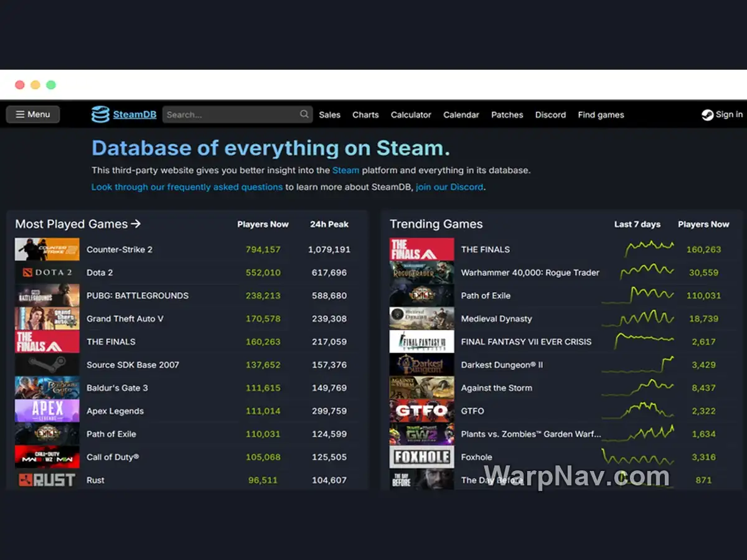This screenshot has width=747, height=560.
Task: Click the Darkest Dungeon II thumbnail
Action: pos(422,365)
